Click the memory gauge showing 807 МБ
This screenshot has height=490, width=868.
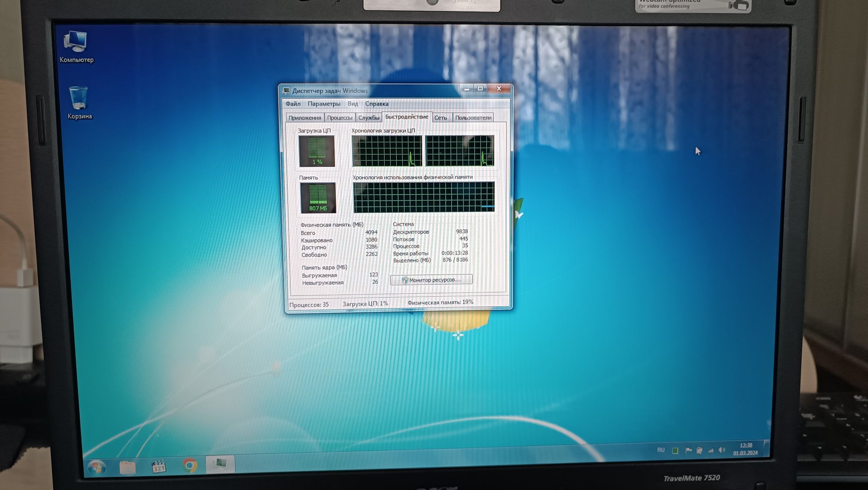click(318, 198)
